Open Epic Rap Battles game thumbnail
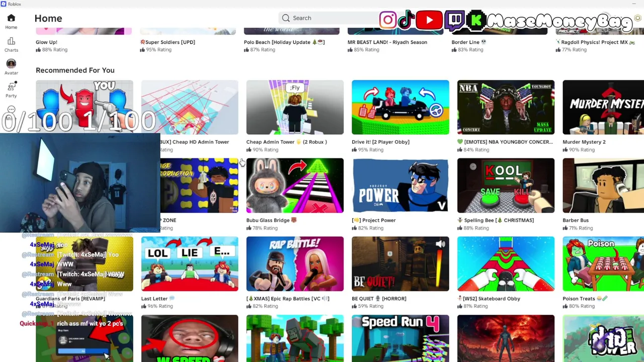Viewport: 644px width, 362px height. [x=295, y=264]
